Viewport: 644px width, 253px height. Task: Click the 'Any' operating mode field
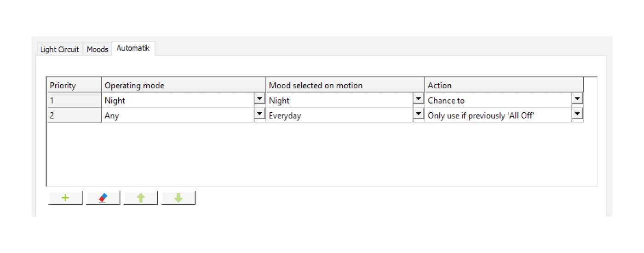tap(177, 115)
